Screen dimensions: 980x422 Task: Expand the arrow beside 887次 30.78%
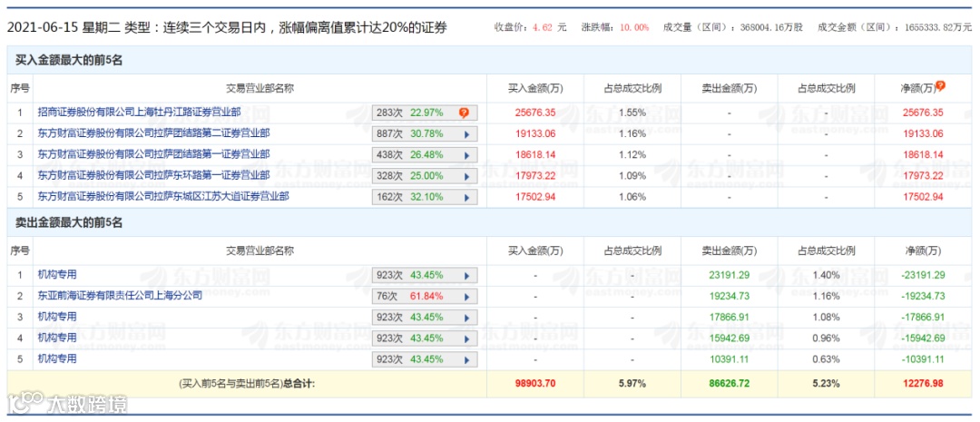[x=466, y=133]
